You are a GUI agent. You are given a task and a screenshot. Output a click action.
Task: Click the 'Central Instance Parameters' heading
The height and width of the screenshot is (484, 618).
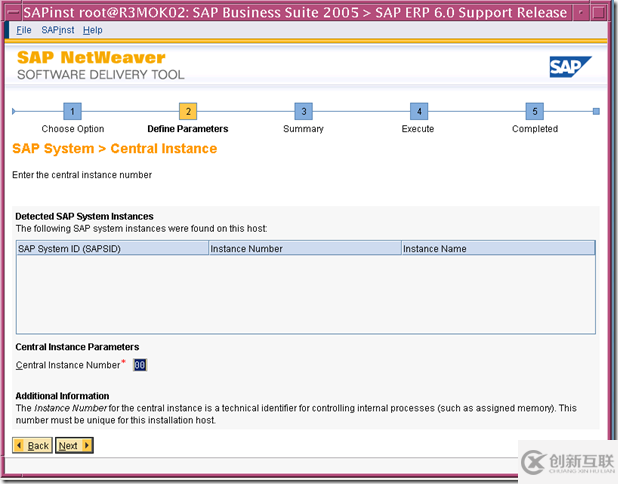(77, 347)
